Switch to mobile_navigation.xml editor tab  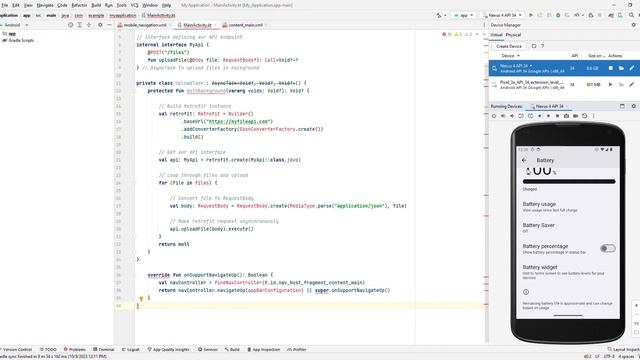[x=145, y=25]
